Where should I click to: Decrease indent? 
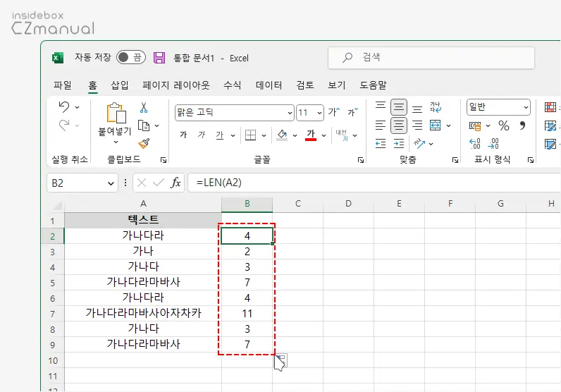tap(381, 144)
